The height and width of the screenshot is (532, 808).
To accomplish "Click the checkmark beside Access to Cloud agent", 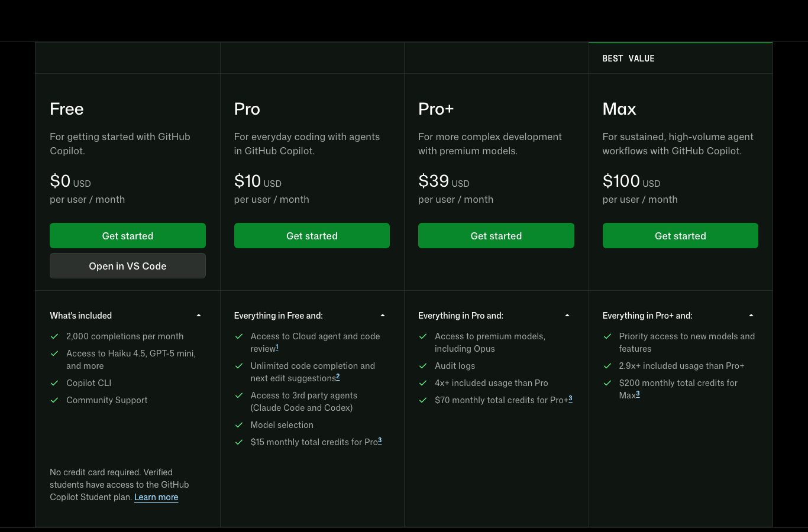I will click(x=239, y=336).
